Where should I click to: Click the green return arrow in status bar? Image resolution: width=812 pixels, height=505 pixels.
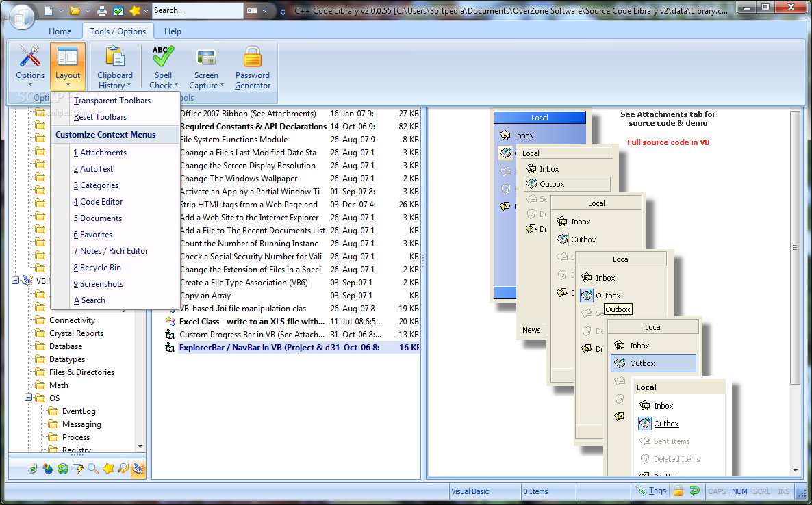(x=694, y=491)
